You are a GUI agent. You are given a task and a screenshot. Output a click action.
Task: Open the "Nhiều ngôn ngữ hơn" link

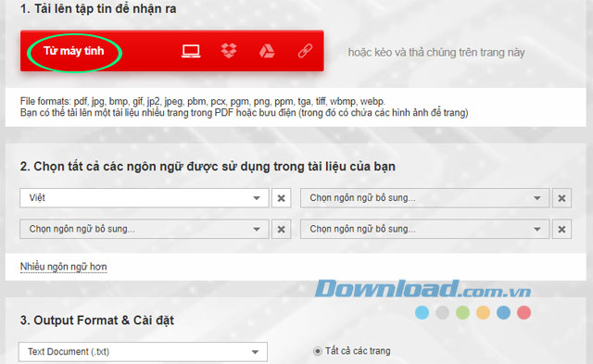[64, 267]
